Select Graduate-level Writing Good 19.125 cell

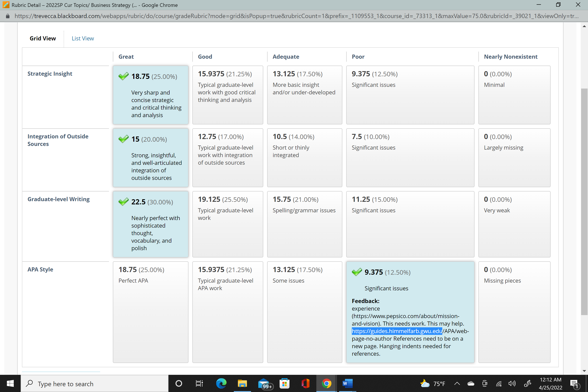(x=228, y=224)
